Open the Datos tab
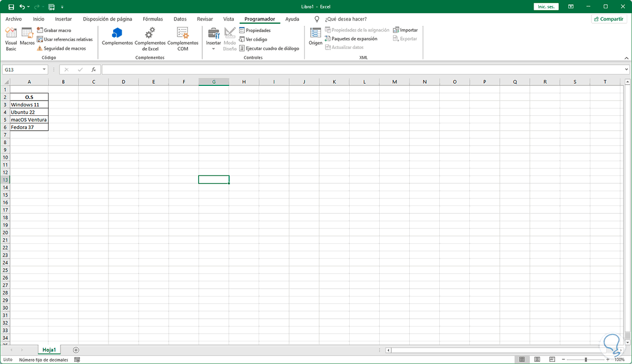Image resolution: width=632 pixels, height=364 pixels. tap(180, 19)
